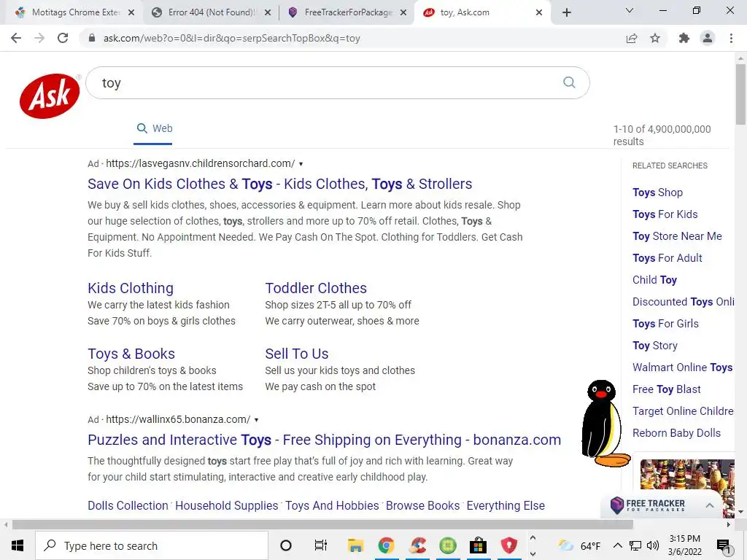View site information lock icon

(92, 38)
